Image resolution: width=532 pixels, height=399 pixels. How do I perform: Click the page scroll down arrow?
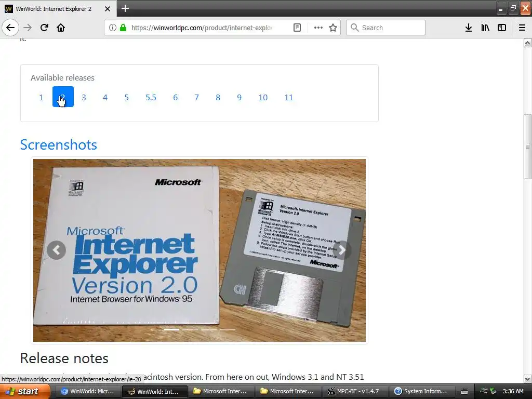pos(527,379)
